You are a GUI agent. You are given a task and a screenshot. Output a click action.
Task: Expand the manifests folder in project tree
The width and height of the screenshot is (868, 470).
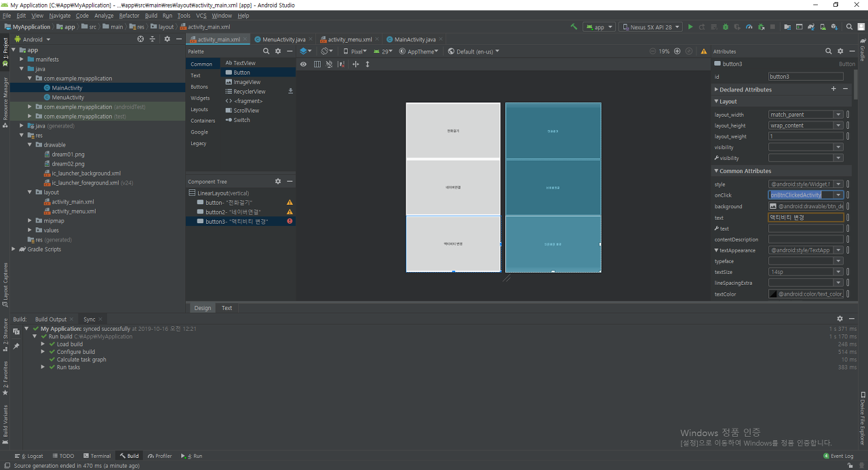pyautogui.click(x=22, y=59)
